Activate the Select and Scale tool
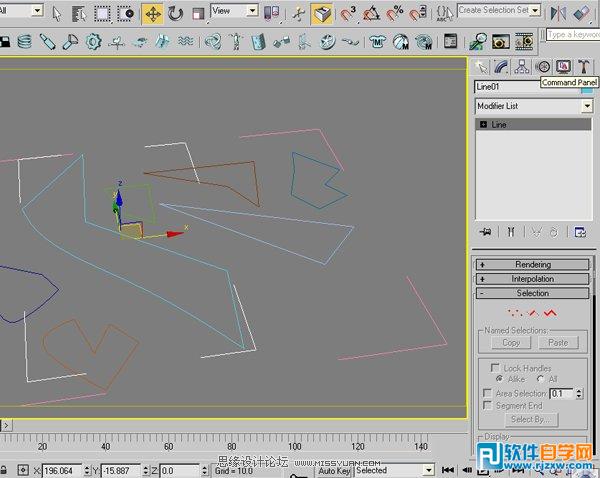 [198, 14]
